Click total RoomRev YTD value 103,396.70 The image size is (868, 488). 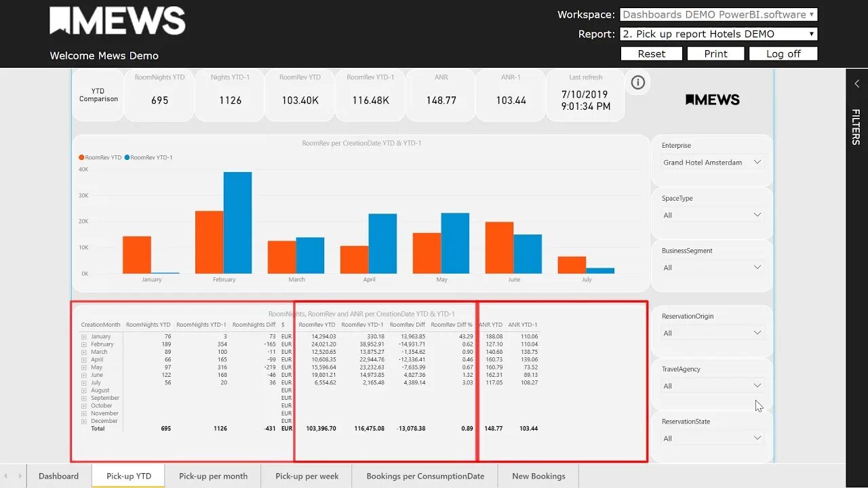click(321, 428)
